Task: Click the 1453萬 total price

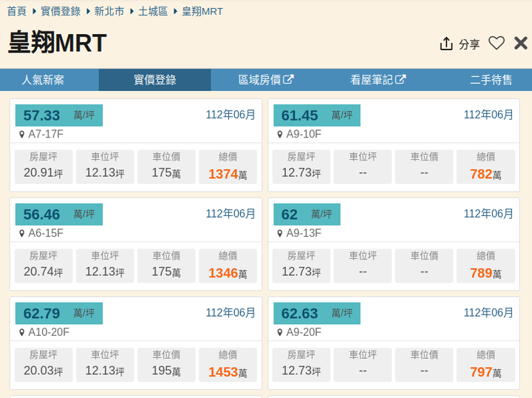Action: pyautogui.click(x=228, y=372)
